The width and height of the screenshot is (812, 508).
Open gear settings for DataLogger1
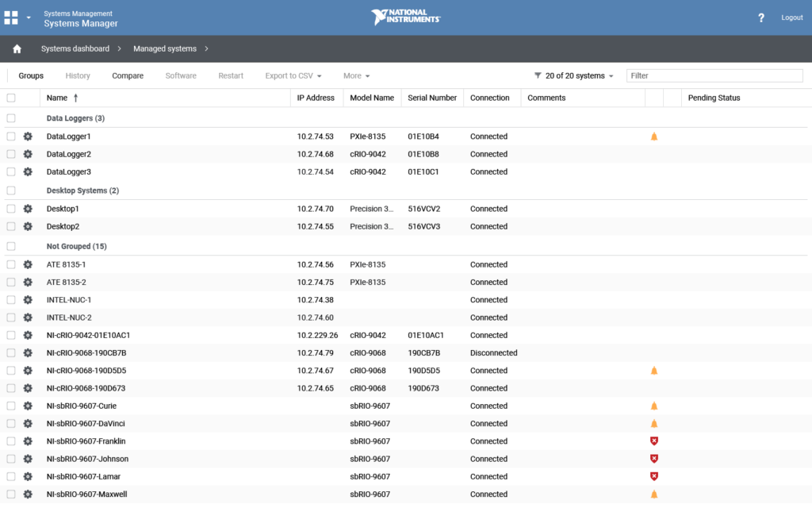point(28,137)
